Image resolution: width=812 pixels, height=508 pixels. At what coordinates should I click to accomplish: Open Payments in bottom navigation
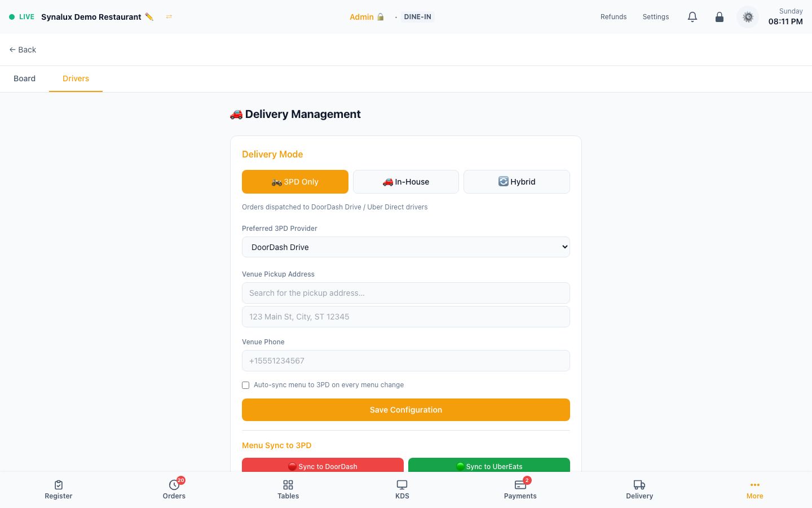tap(520, 489)
